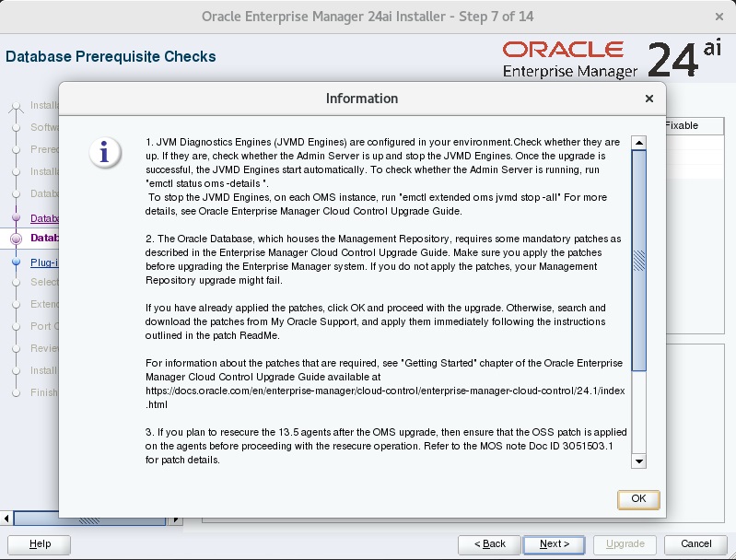The width and height of the screenshot is (736, 560).
Task: Click the Finish step bullet in the sidebar
Action: pos(16,393)
